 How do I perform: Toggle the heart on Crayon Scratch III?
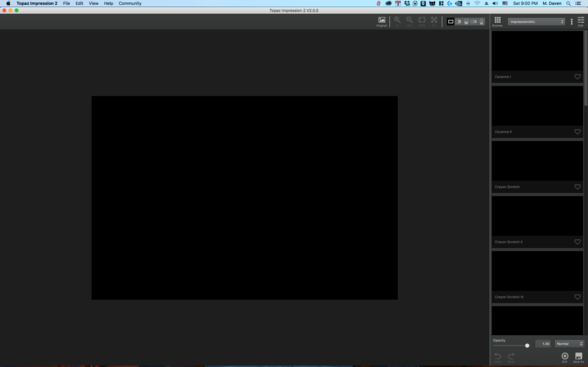click(577, 297)
